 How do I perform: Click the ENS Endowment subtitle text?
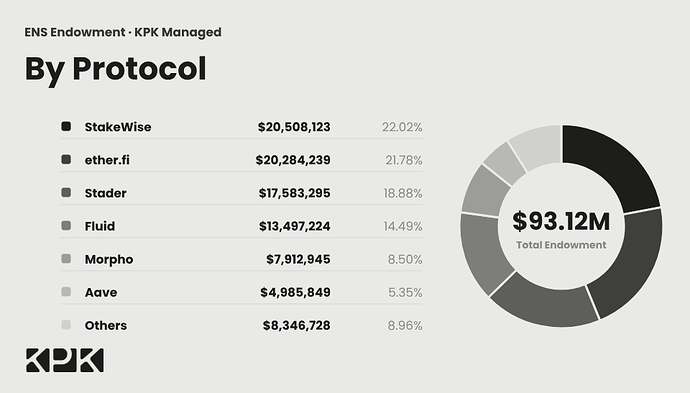[x=75, y=32]
